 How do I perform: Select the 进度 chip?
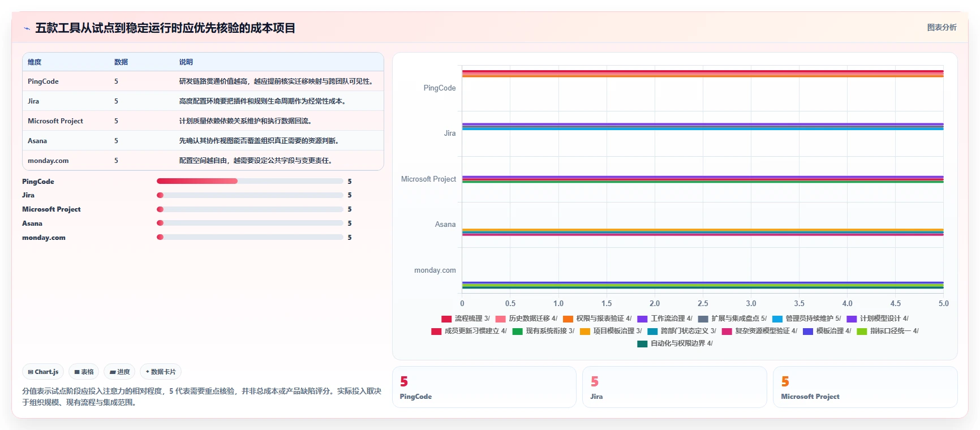tap(119, 372)
